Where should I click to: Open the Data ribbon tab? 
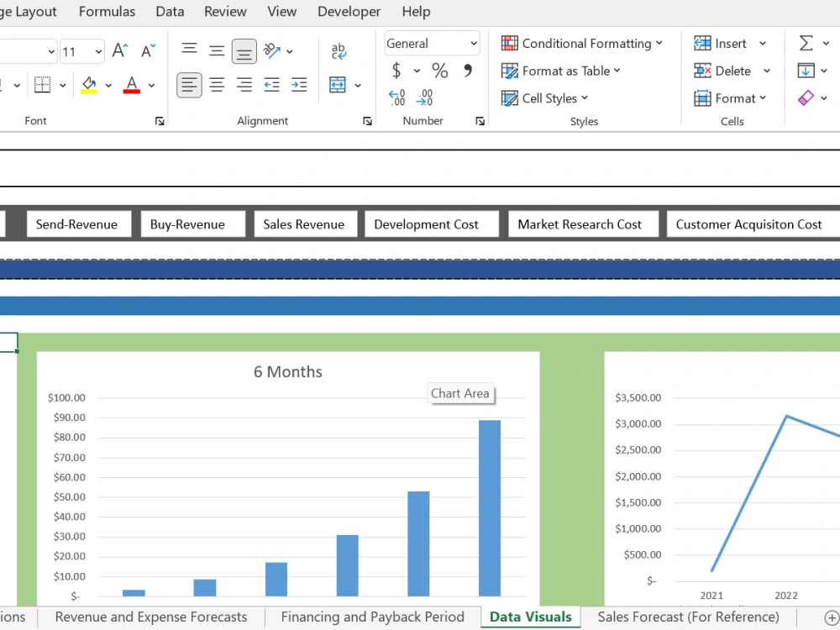point(170,11)
